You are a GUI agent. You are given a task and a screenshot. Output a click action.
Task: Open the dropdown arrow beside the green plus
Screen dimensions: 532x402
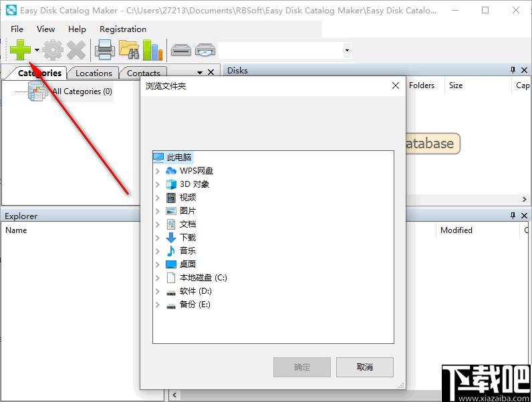[37, 50]
